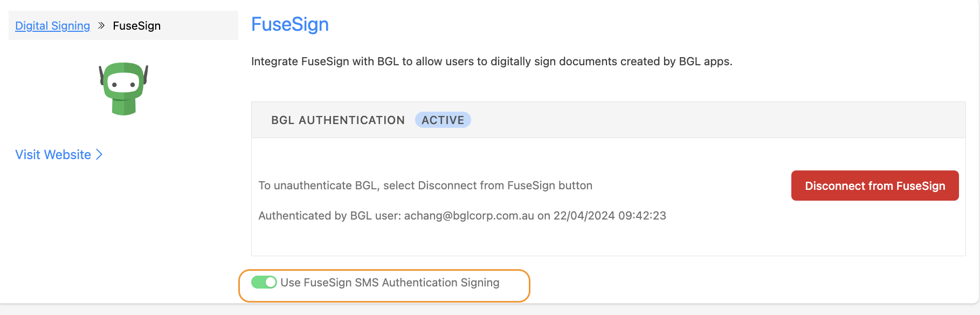Open the Visit Website link
The width and height of the screenshot is (980, 315).
(53, 155)
